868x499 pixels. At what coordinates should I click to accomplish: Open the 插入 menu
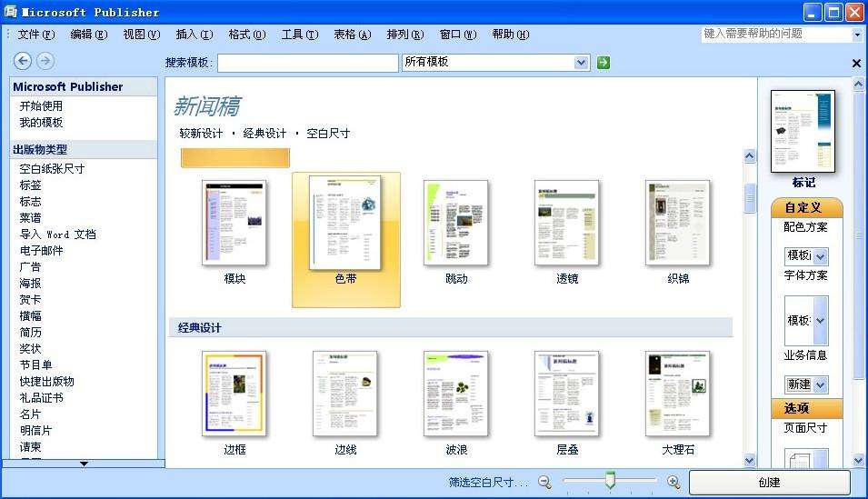(x=194, y=35)
